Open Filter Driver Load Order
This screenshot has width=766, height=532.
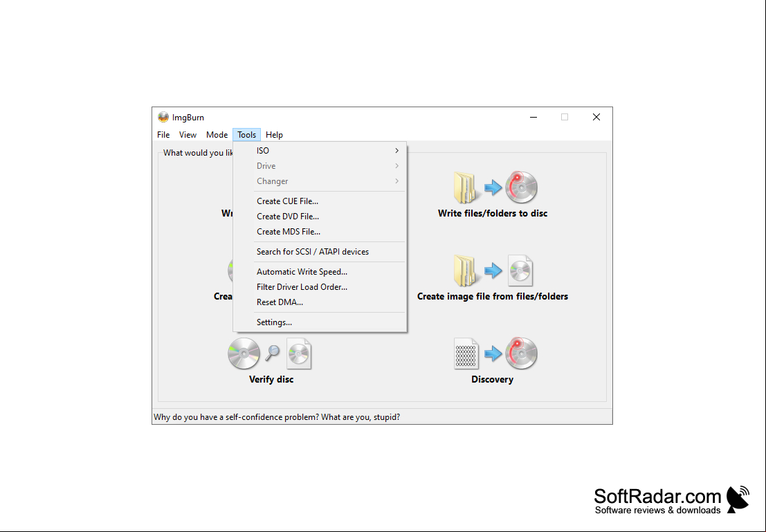320,287
